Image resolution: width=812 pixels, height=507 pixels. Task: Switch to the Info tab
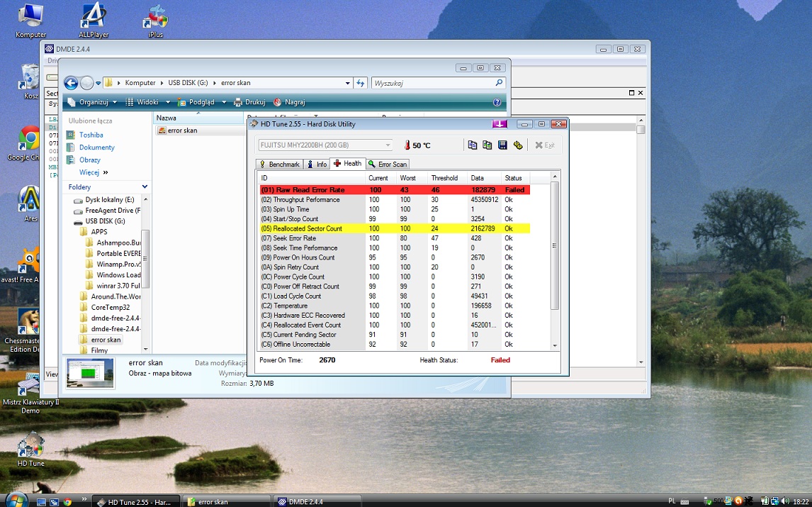(x=317, y=165)
